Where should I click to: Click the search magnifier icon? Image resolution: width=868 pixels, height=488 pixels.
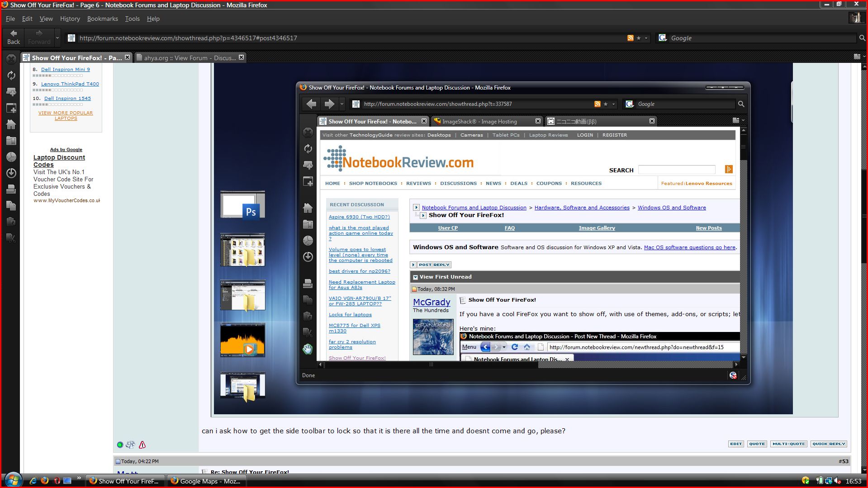coord(862,38)
